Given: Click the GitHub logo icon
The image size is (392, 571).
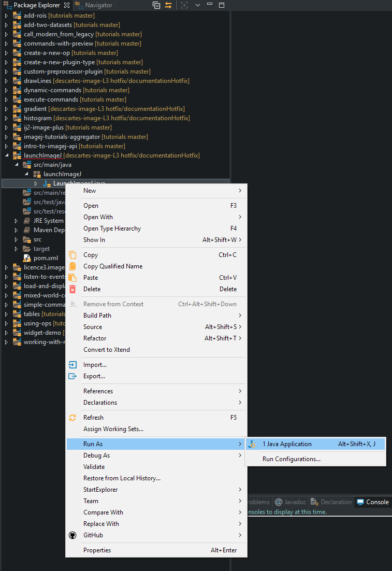Looking at the screenshot, I should [x=72, y=535].
